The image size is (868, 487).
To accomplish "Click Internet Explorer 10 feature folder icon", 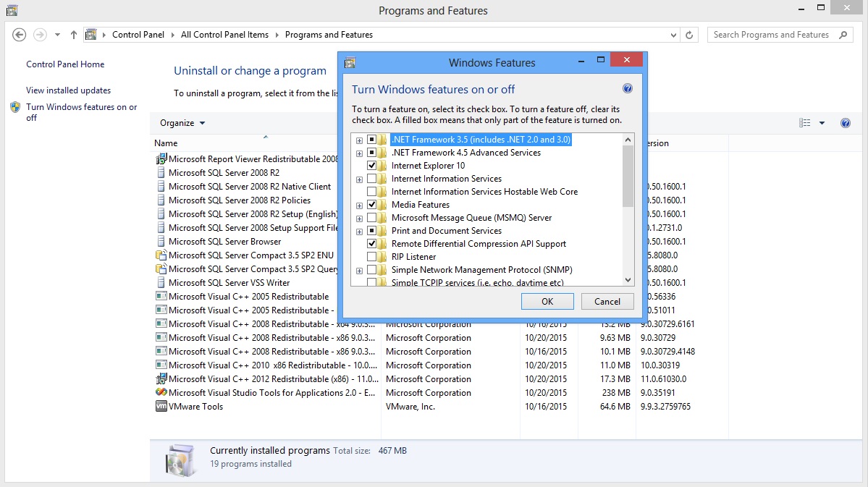I will point(382,166).
